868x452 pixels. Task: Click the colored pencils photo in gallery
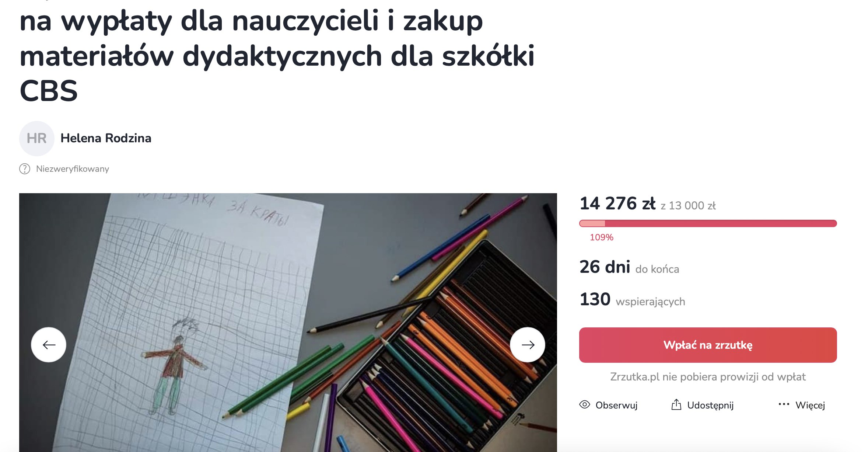(x=288, y=323)
